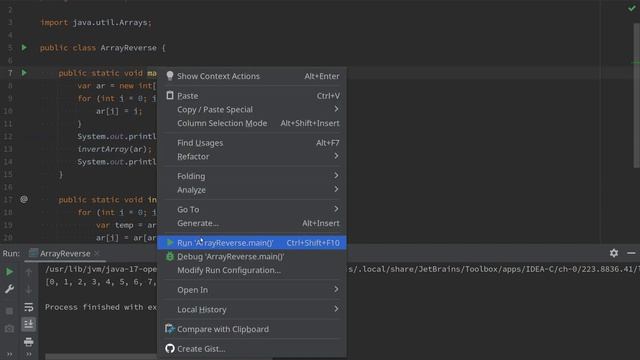Click the editor vertical scrollbar

[636, 96]
